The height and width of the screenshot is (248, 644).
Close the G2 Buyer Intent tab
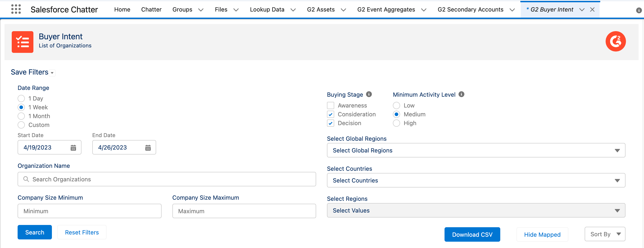click(x=592, y=9)
